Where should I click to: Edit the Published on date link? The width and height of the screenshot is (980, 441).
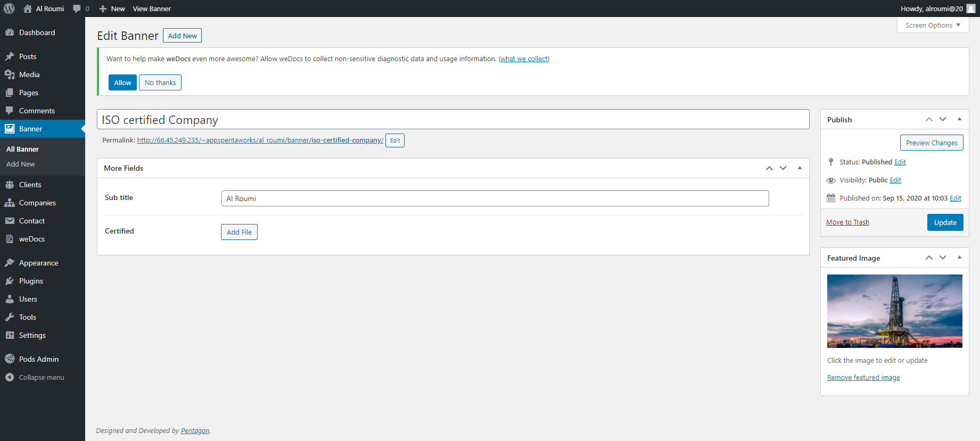(x=956, y=198)
